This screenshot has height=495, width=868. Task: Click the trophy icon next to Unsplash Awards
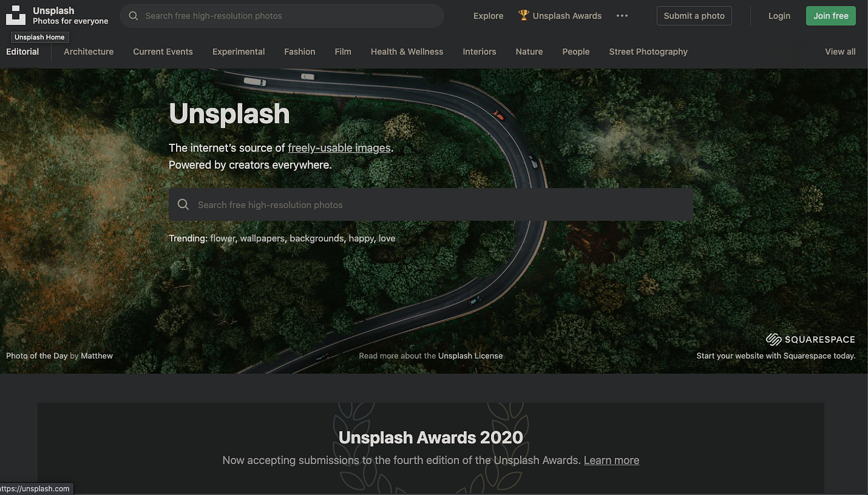pos(524,15)
